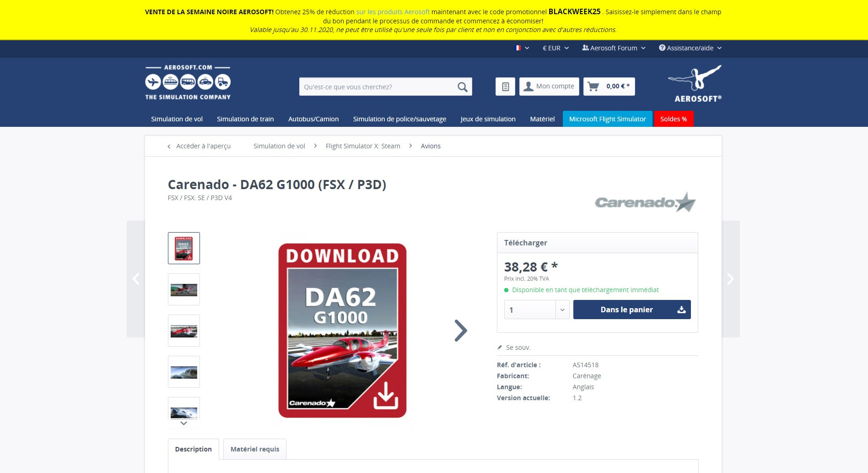Click the main DA62 G1000 product image

point(342,330)
